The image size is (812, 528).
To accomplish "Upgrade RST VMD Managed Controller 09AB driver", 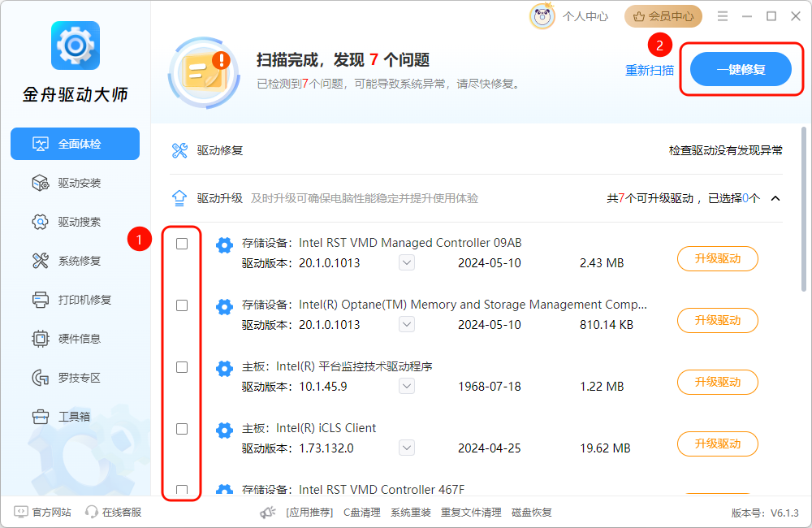I will pyautogui.click(x=718, y=258).
